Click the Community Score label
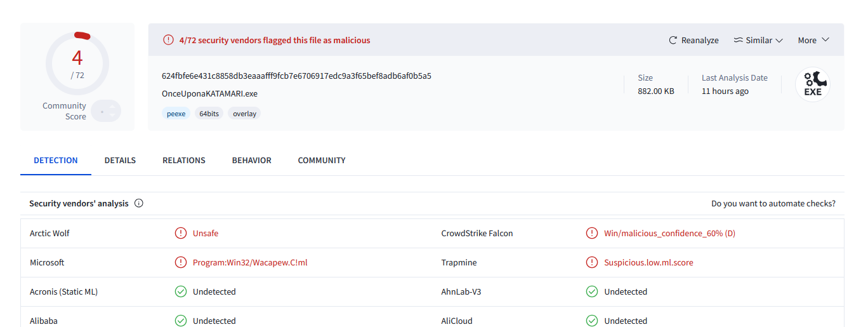The width and height of the screenshot is (868, 327). point(64,111)
